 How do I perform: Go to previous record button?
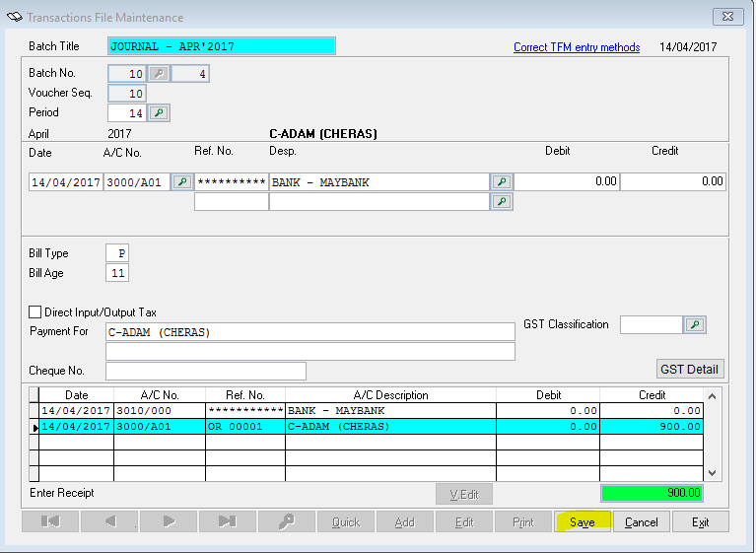(109, 521)
